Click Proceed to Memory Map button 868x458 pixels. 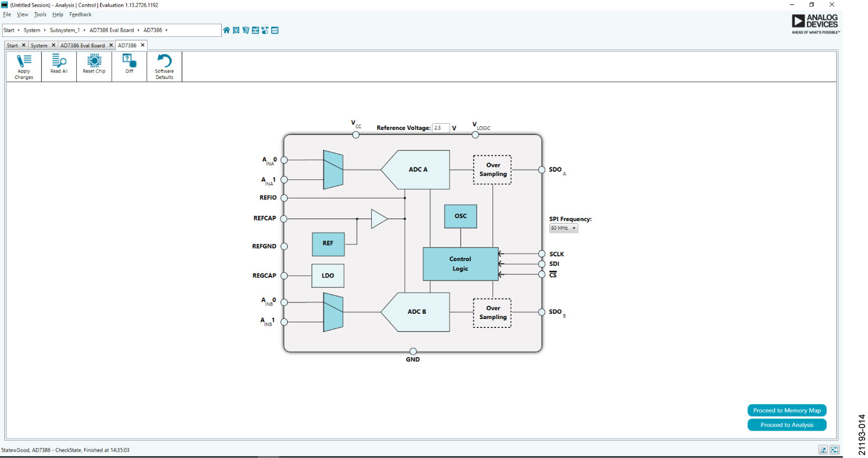coord(786,411)
